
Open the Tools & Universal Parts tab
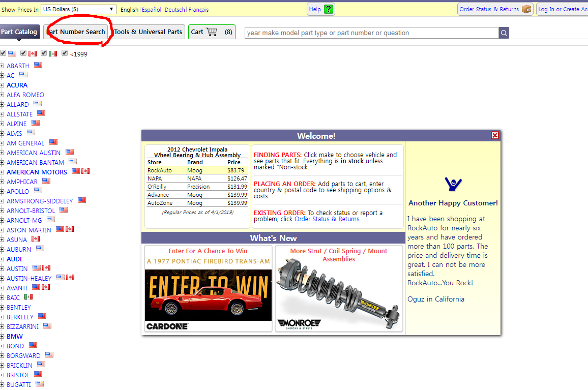(x=148, y=32)
